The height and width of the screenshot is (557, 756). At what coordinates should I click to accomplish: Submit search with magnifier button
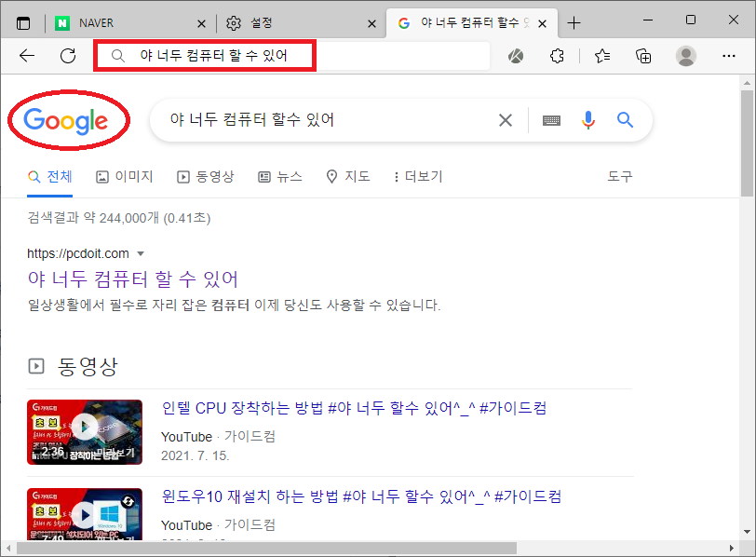click(626, 119)
